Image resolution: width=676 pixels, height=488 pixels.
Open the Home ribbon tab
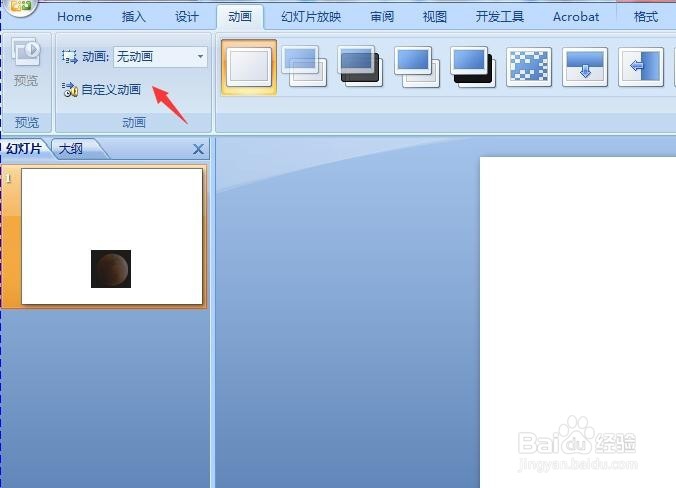pos(74,17)
